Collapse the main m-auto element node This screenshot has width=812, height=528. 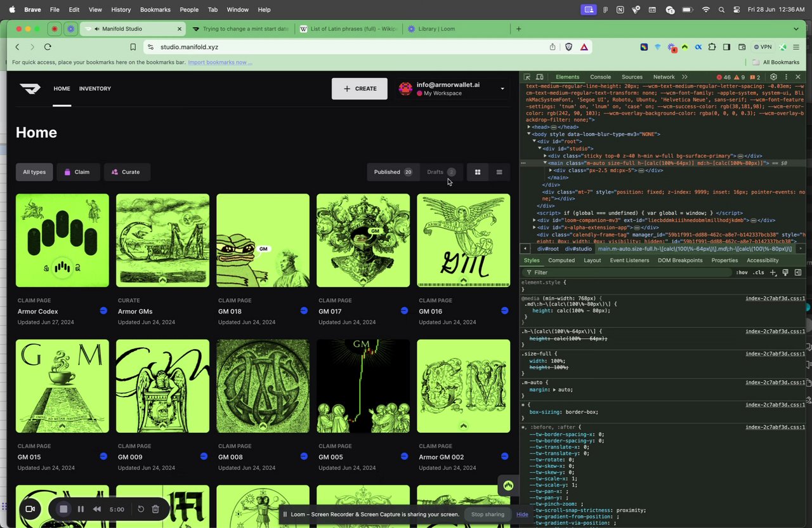546,163
